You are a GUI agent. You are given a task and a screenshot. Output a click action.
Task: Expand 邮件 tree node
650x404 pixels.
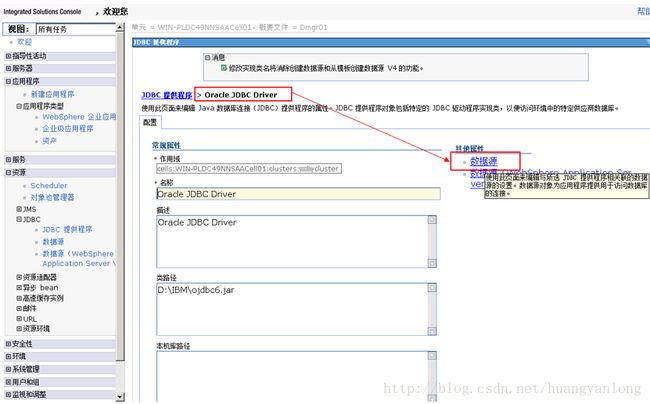[19, 308]
